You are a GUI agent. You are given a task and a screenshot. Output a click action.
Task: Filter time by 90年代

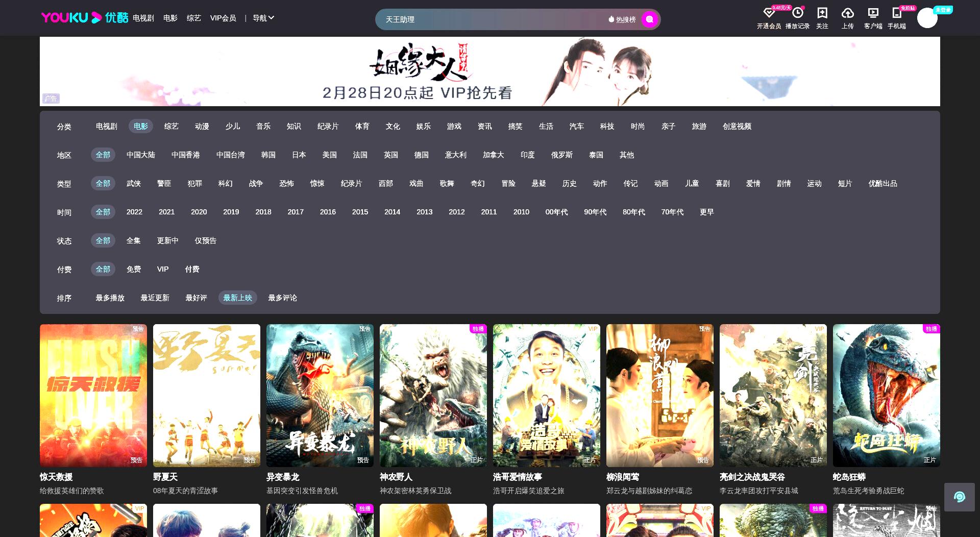(x=595, y=212)
